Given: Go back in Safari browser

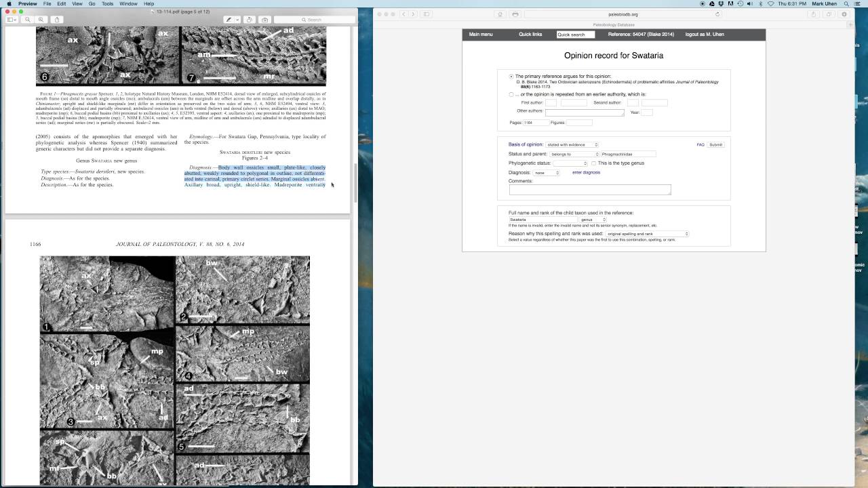Looking at the screenshot, I should 403,14.
